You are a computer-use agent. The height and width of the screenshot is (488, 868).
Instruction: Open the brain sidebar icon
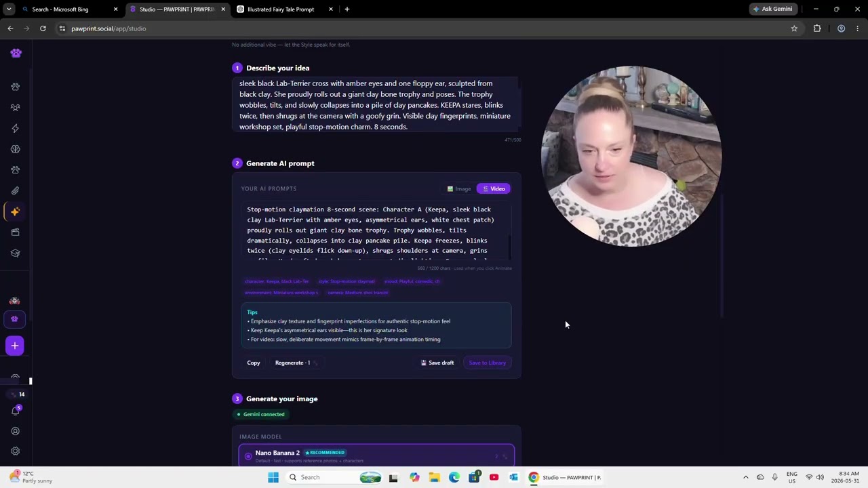15,149
